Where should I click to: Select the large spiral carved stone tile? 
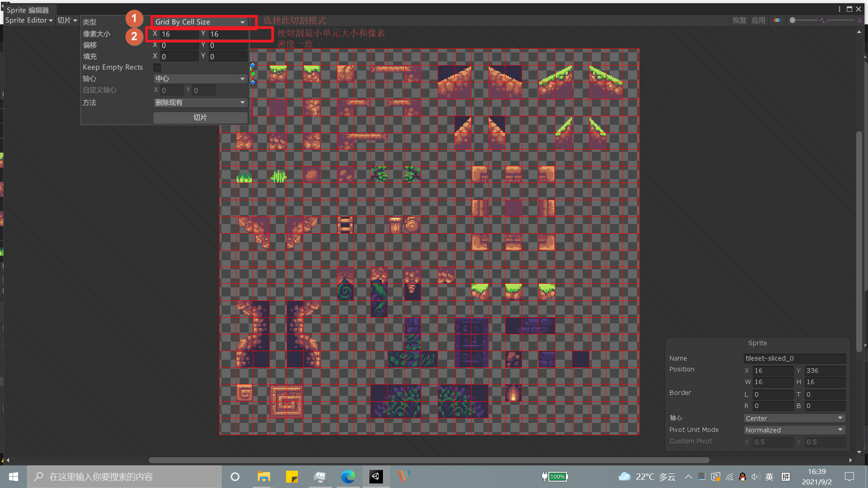point(286,401)
